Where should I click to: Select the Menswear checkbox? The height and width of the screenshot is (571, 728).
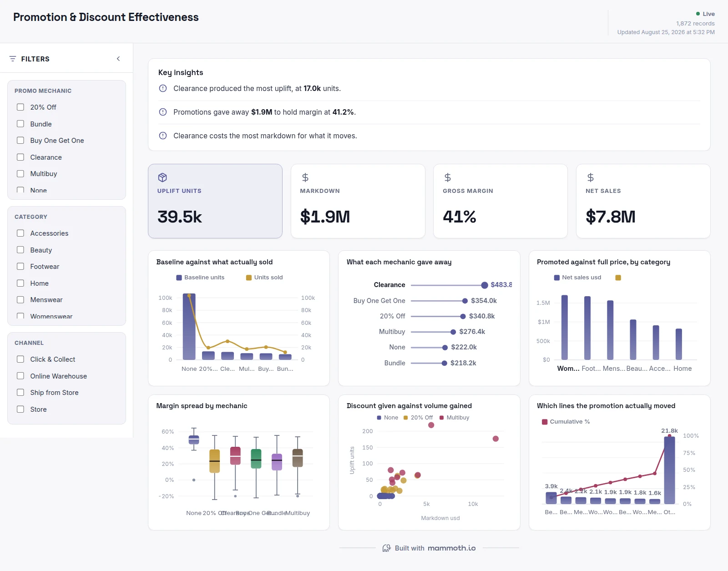pos(20,299)
